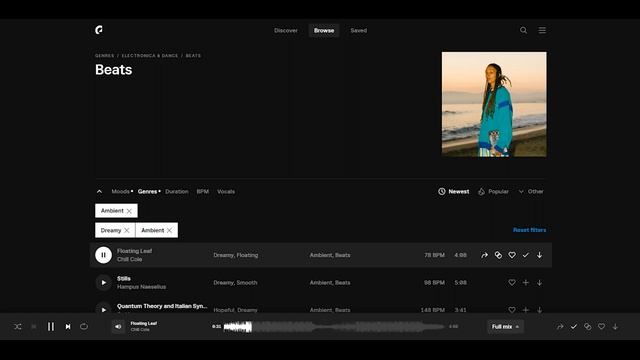Seek within the player waveform
Viewport: 640px width, 360px height.
coord(334,327)
